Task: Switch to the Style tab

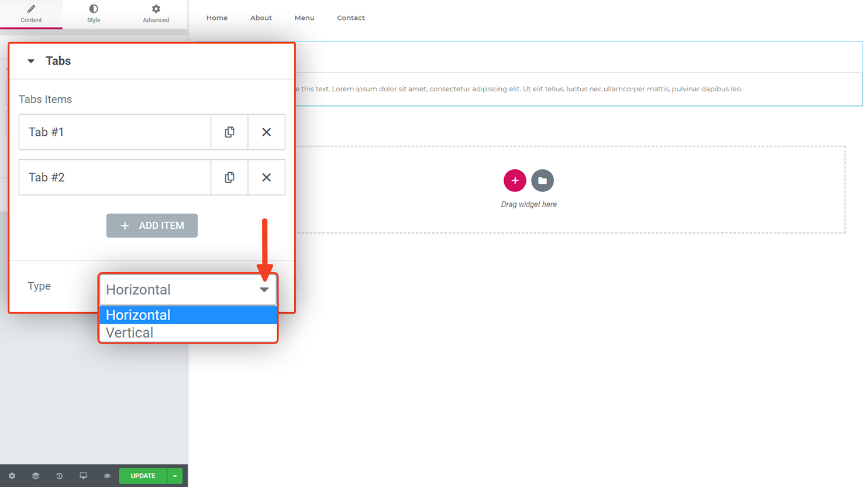Action: click(94, 14)
